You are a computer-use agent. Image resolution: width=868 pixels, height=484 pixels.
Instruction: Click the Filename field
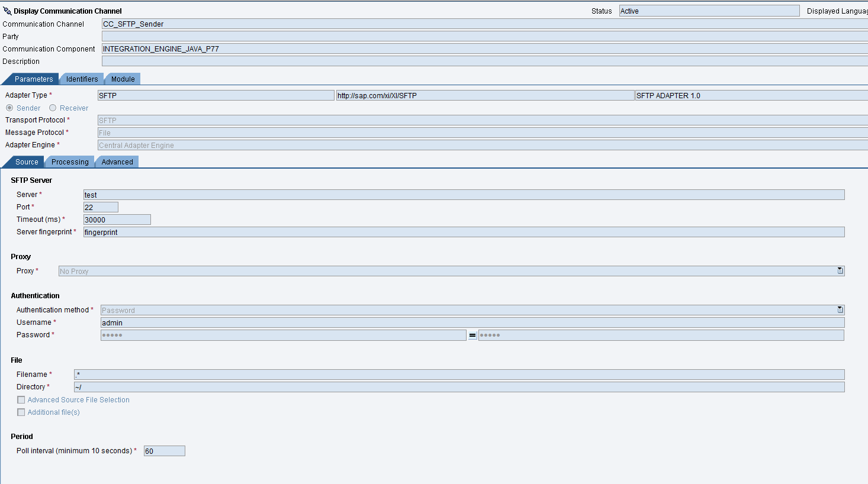(x=459, y=375)
